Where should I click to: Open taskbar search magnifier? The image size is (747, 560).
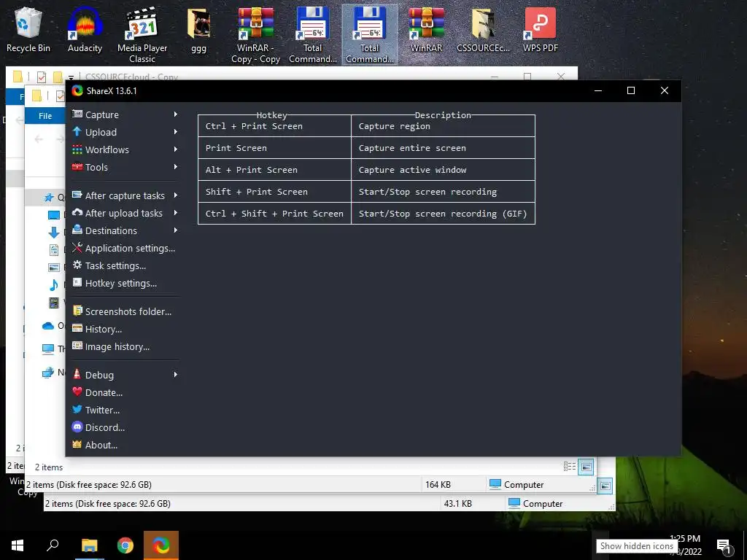(53, 545)
